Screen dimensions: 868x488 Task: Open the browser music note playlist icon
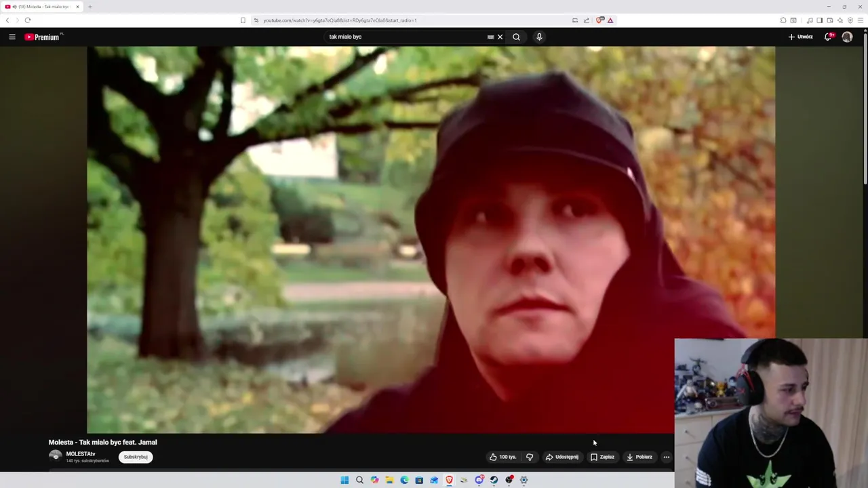click(810, 20)
